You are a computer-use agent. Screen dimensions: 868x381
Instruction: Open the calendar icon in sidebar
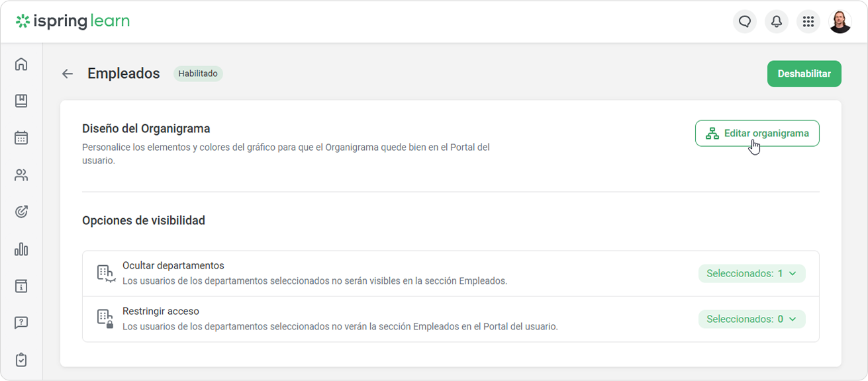[x=21, y=138]
